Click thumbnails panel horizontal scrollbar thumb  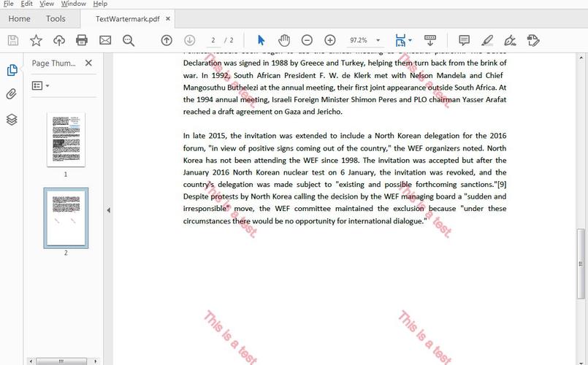pyautogui.click(x=61, y=361)
